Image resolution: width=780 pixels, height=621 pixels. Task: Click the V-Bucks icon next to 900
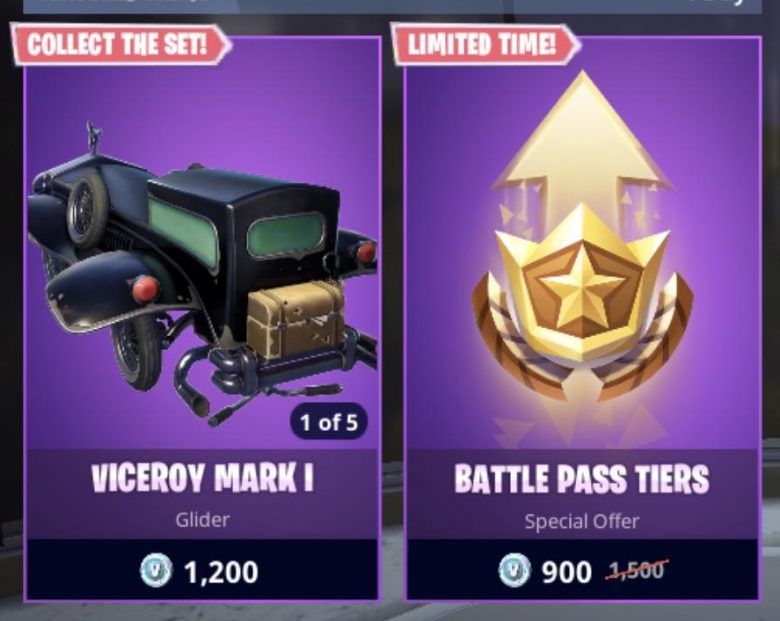click(514, 570)
